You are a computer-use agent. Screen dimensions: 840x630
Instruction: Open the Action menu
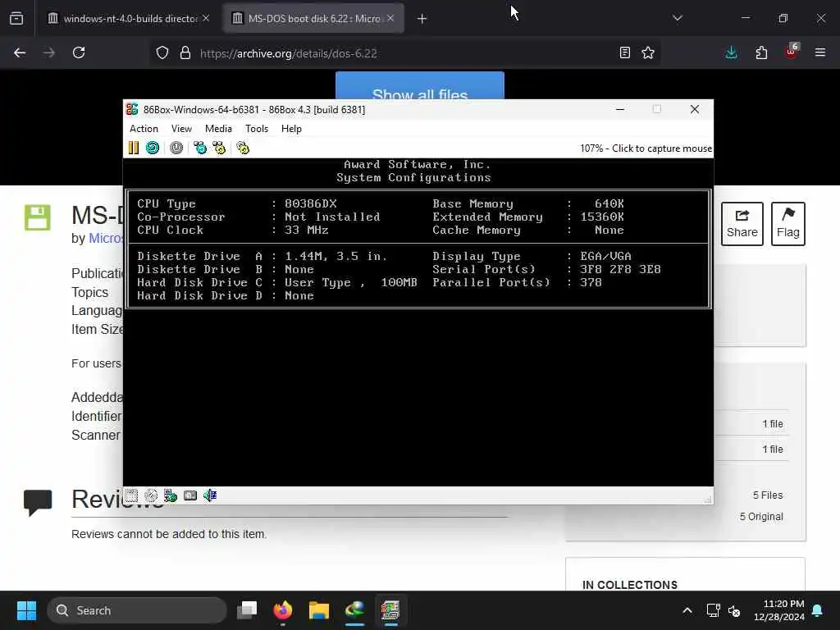click(144, 129)
